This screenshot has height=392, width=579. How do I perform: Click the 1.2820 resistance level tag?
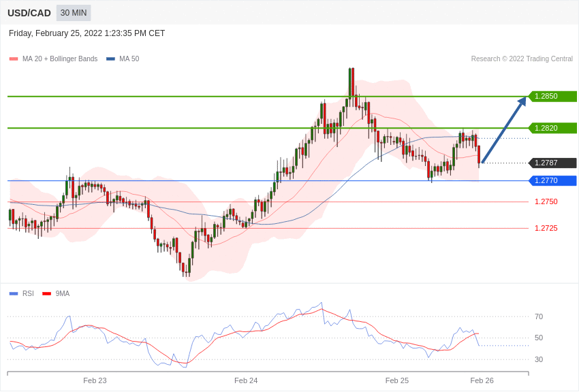(552, 128)
